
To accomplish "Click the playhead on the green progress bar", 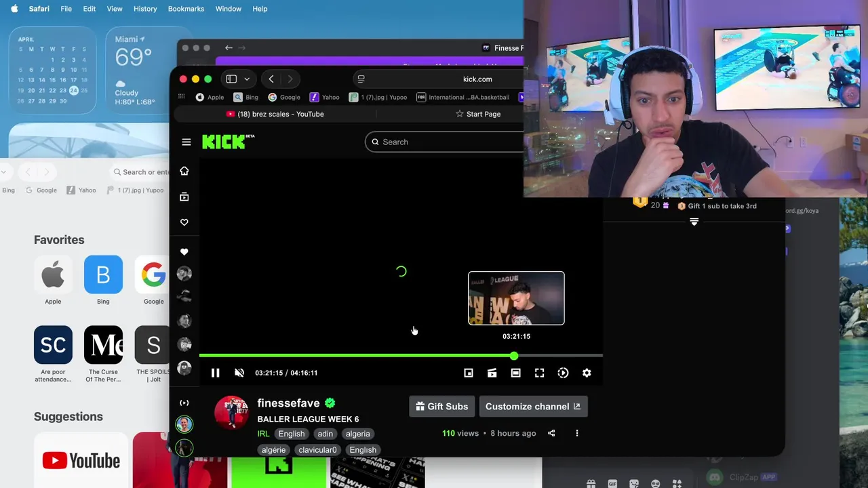I will (514, 356).
